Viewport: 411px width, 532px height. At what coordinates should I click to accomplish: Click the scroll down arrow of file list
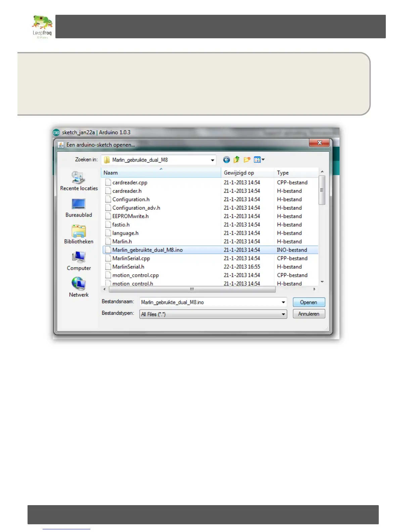coord(322,282)
